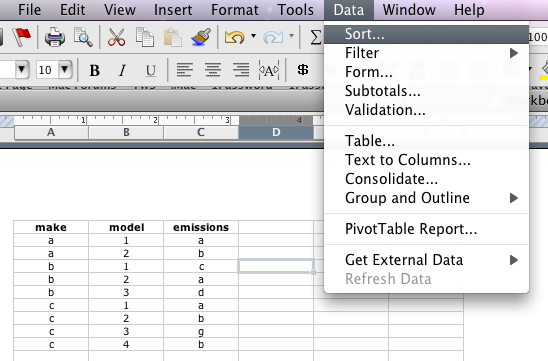Click the emissions cell containing 'd'
548x361 pixels.
click(x=201, y=293)
